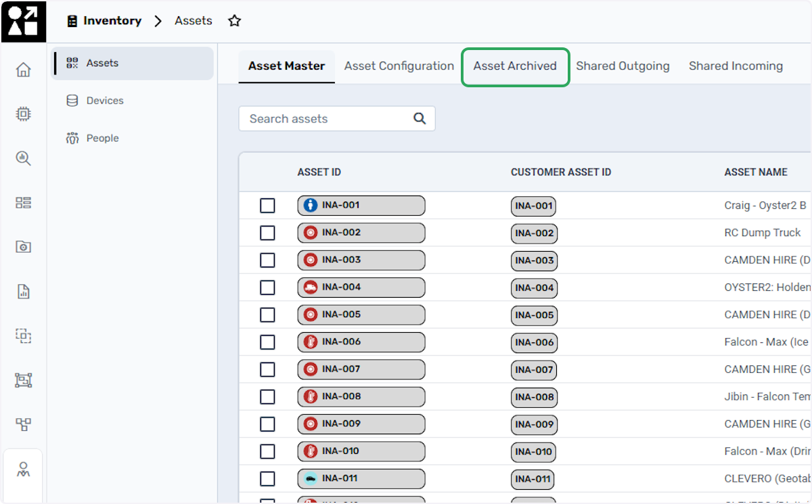This screenshot has width=812, height=504.
Task: Open the Shared Outgoing tab
Action: pos(623,66)
